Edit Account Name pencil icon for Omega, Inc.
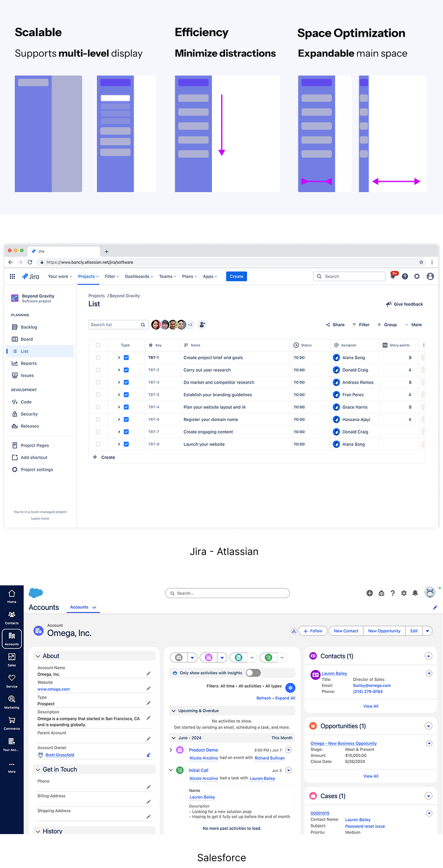This screenshot has height=868, width=443. pos(148,673)
